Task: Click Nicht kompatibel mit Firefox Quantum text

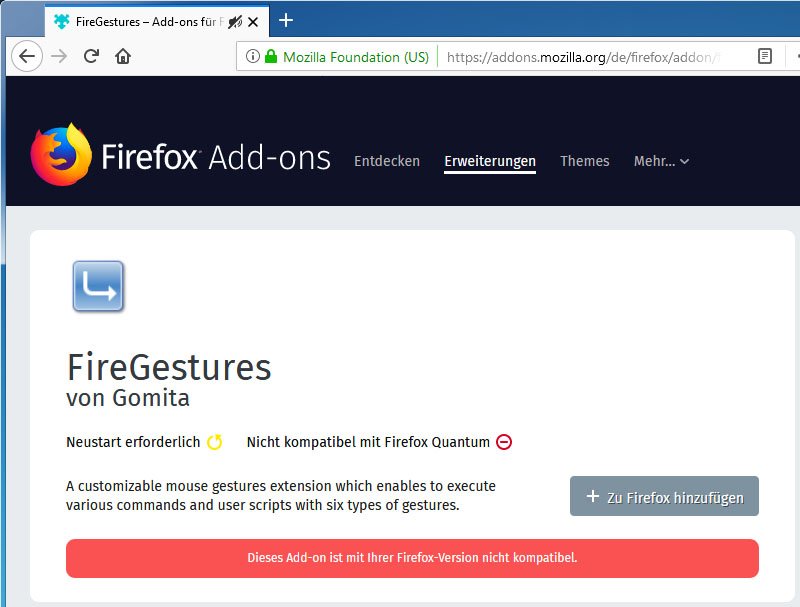Action: [368, 442]
